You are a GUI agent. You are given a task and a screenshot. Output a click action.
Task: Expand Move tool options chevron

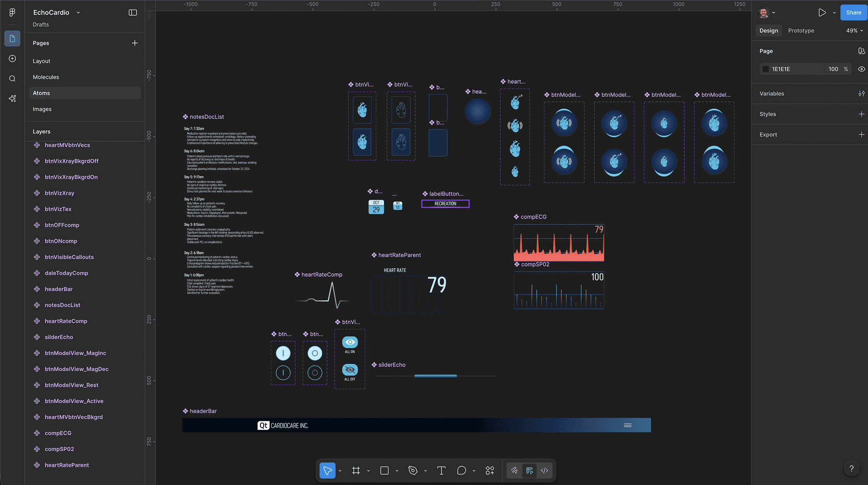click(x=340, y=471)
